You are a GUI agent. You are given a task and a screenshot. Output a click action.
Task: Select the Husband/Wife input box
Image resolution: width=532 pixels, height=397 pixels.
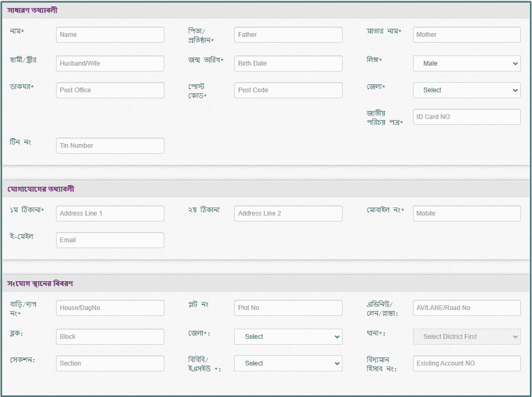110,63
